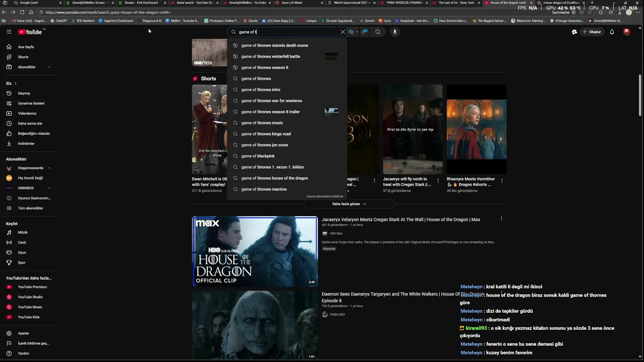Viewport: 644px width, 362px height.
Task: Go back with the browser arrow
Action: click(x=5, y=12)
